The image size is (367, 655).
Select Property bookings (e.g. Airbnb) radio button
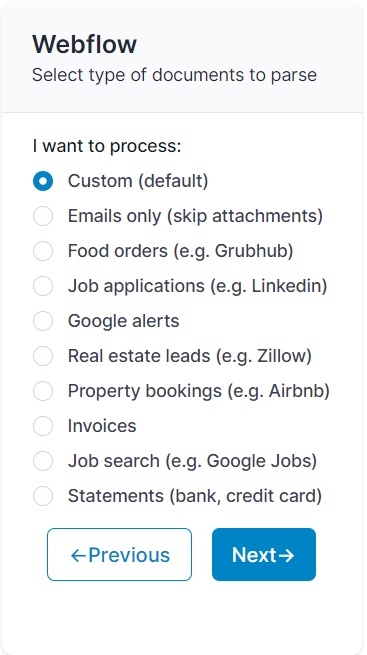pyautogui.click(x=43, y=391)
